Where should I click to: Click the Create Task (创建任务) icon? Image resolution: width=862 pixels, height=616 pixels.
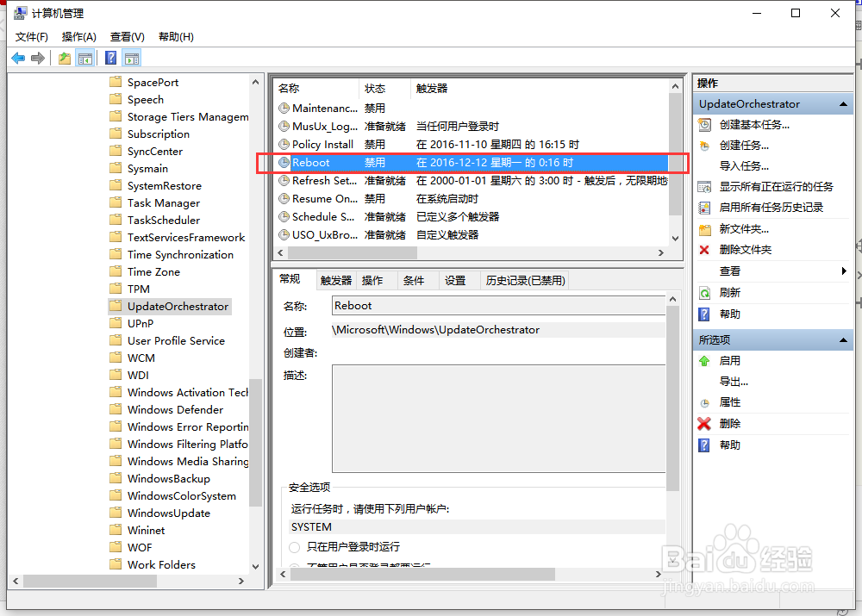pyautogui.click(x=703, y=145)
